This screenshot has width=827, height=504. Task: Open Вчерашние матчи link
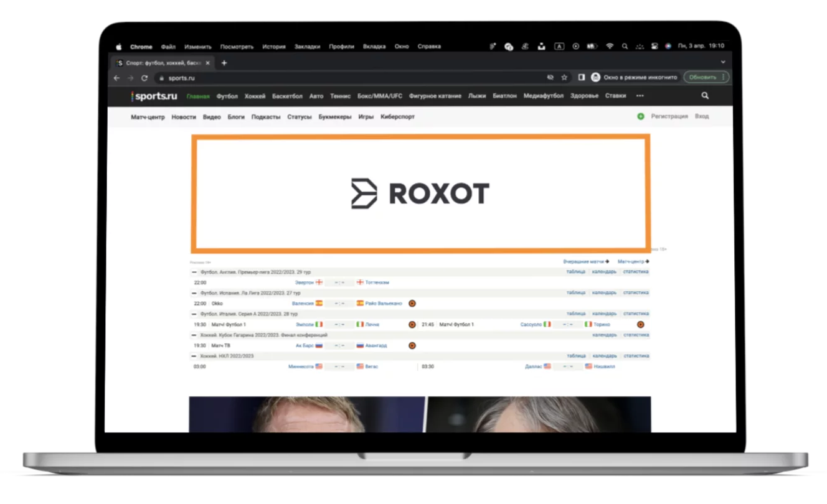[584, 261]
